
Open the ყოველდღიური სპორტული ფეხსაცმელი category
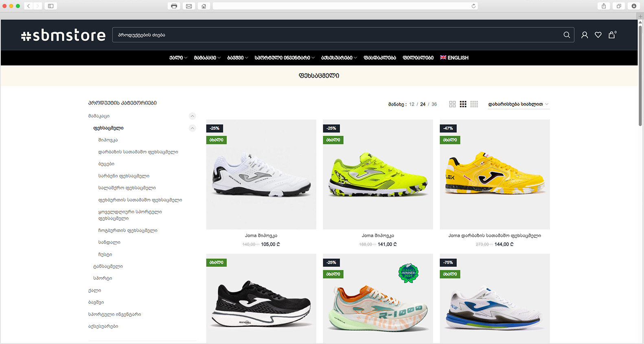pos(130,215)
